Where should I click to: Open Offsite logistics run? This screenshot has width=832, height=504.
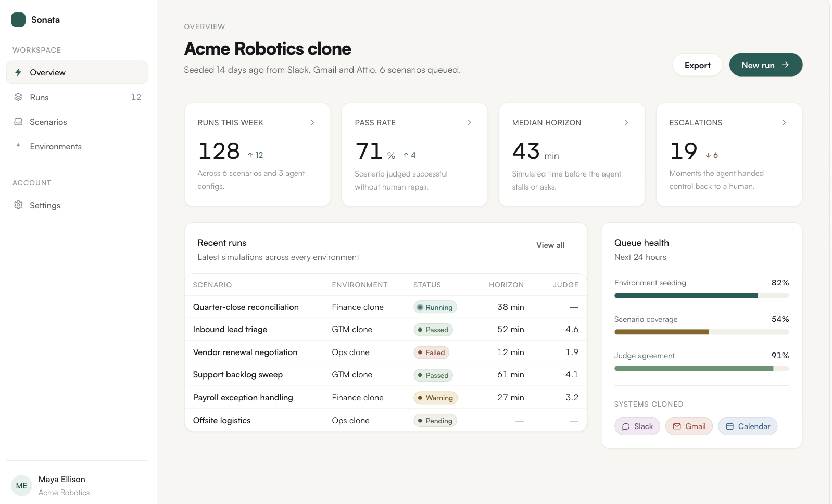coord(386,420)
